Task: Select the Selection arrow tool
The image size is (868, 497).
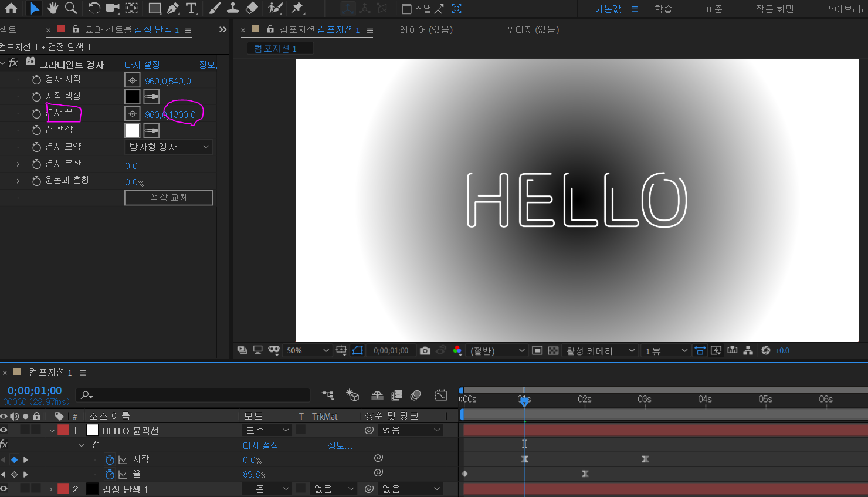Action: [35, 8]
